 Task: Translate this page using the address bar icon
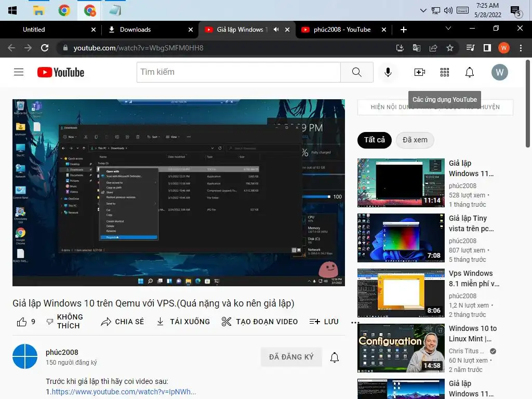coord(417,48)
